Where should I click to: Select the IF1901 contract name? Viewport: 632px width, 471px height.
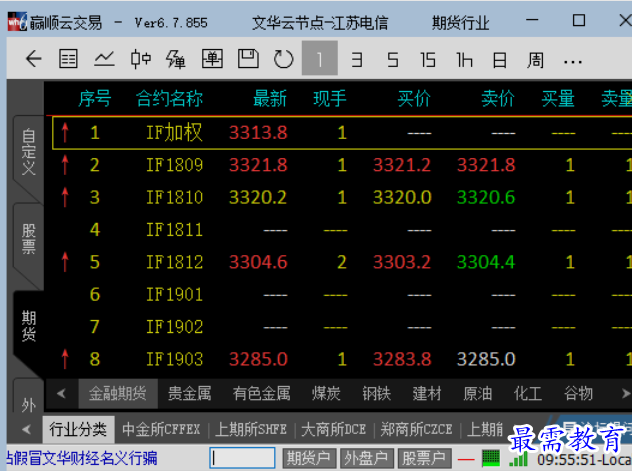(175, 295)
